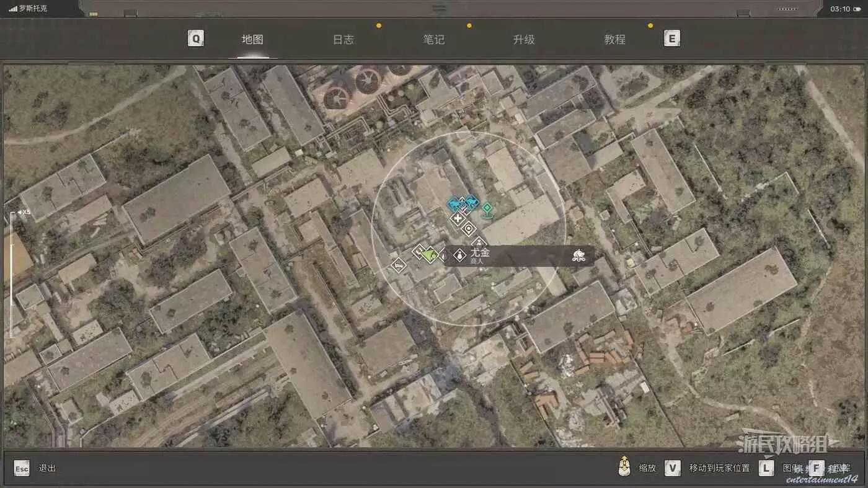Viewport: 868px width, 488px height.
Task: Click the green player position arrow
Action: point(430,254)
